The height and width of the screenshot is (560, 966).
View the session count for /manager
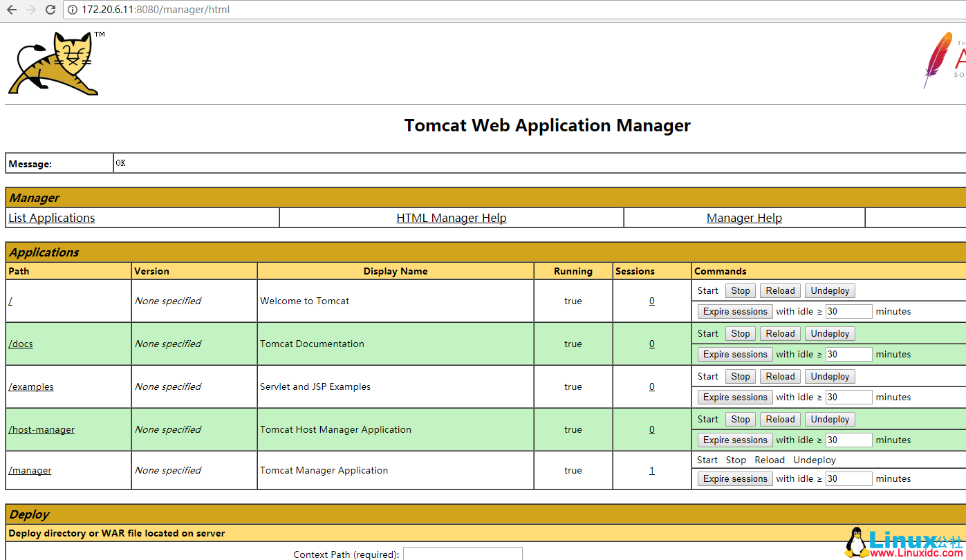pyautogui.click(x=651, y=470)
